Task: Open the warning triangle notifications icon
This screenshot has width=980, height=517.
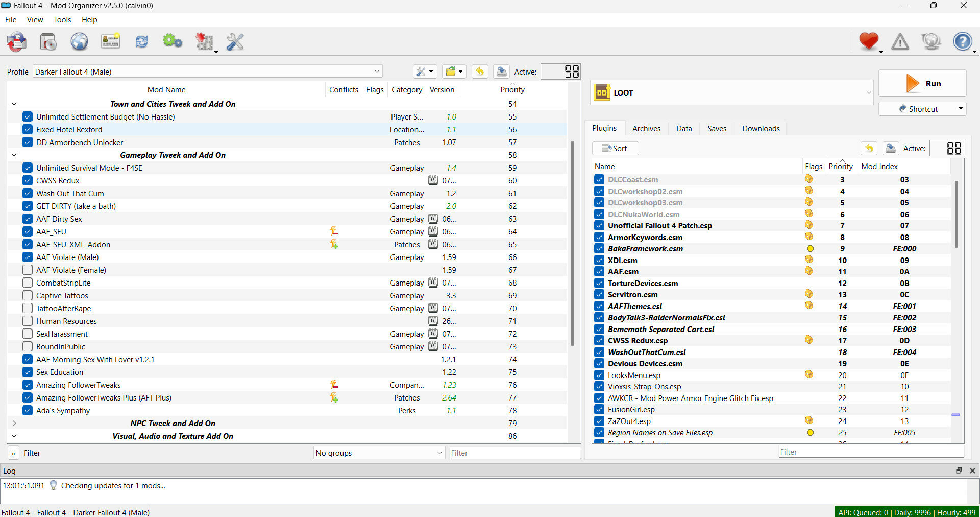Action: (900, 41)
